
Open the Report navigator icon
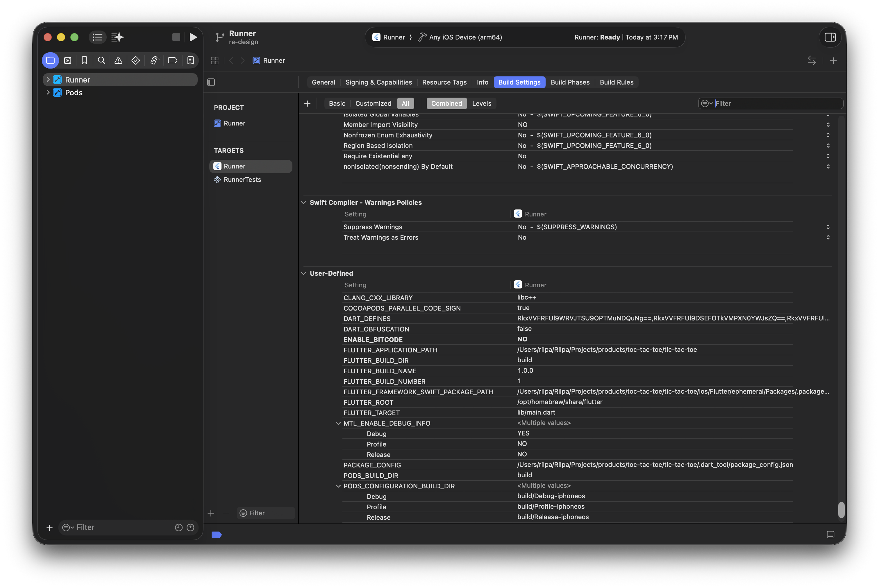[x=191, y=60]
